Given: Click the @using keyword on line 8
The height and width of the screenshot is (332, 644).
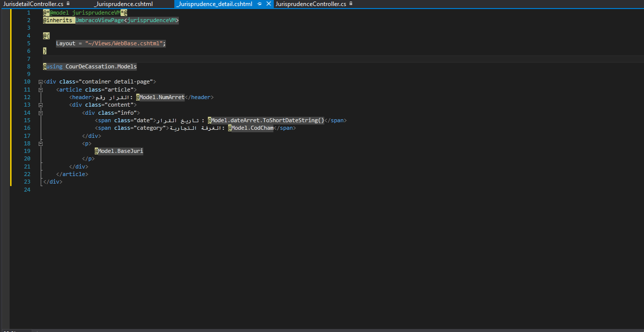Looking at the screenshot, I should click(53, 66).
